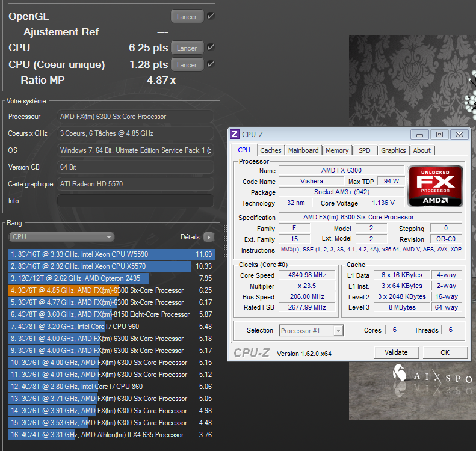Click the Détails arrow button
Image resolution: width=476 pixels, height=451 pixels.
tap(208, 237)
